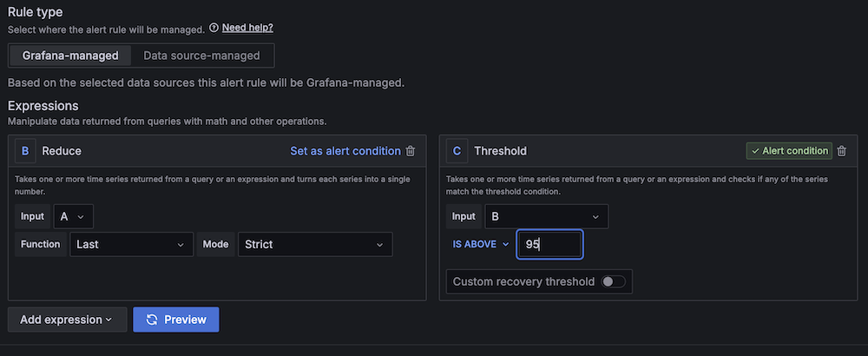The image size is (868, 356).
Task: Change the IS ABOVE condition dropdown
Action: 481,244
